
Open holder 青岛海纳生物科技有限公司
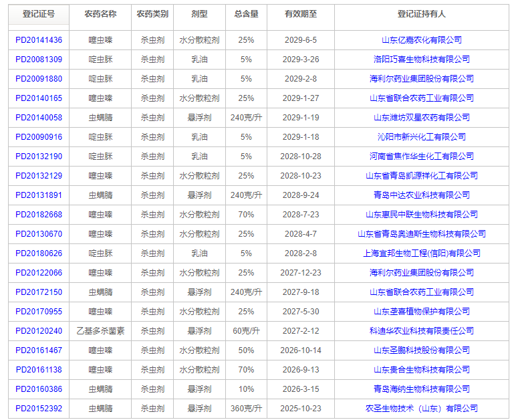(x=422, y=389)
